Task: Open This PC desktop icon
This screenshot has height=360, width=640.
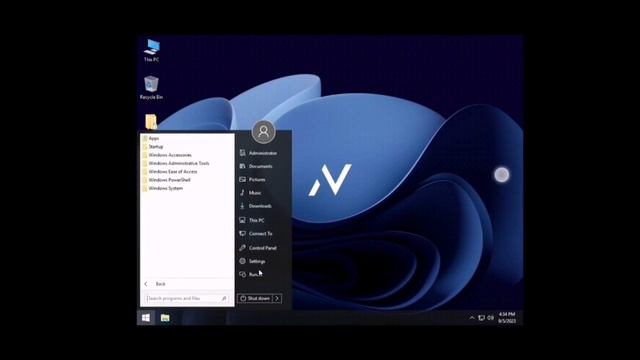Action: point(151,50)
